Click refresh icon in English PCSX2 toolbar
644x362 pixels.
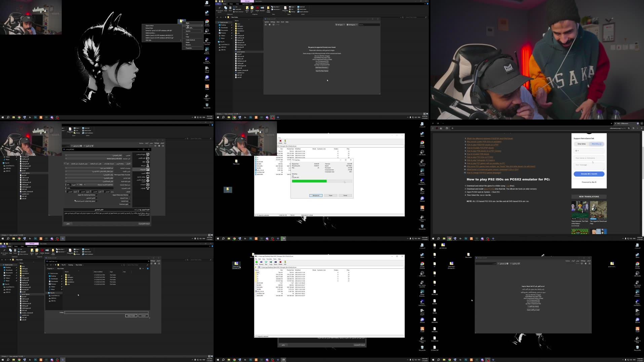(x=273, y=25)
